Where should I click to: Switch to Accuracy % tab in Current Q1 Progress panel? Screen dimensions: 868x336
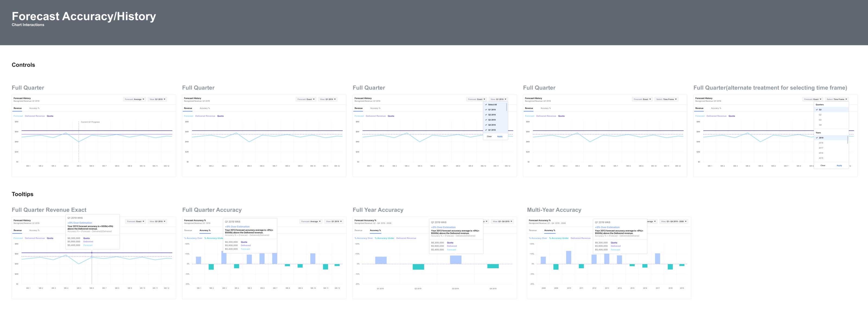[34, 108]
